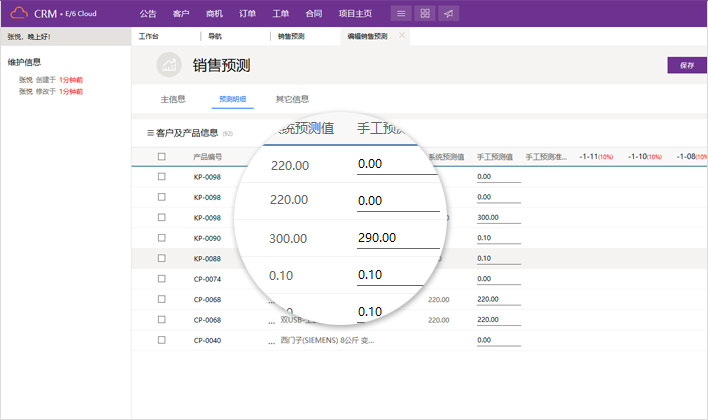
Task: Click the megaphone announcement icon
Action: click(450, 13)
